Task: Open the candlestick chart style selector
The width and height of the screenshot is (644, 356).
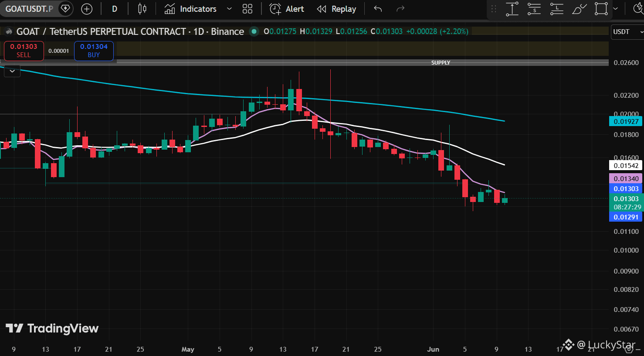Action: pyautogui.click(x=142, y=9)
